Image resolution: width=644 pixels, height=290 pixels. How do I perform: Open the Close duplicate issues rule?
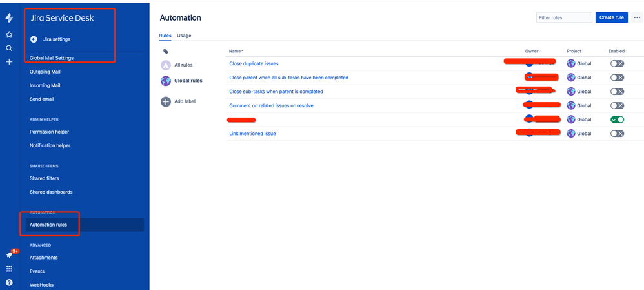click(254, 63)
